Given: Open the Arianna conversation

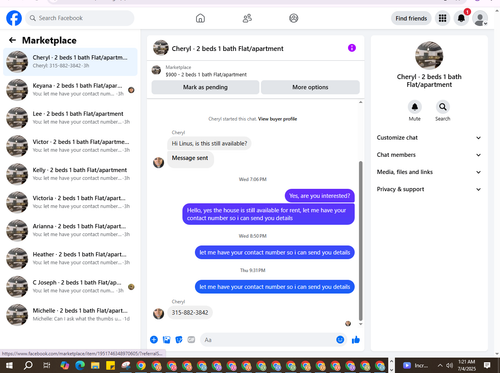Looking at the screenshot, I should pyautogui.click(x=70, y=230).
